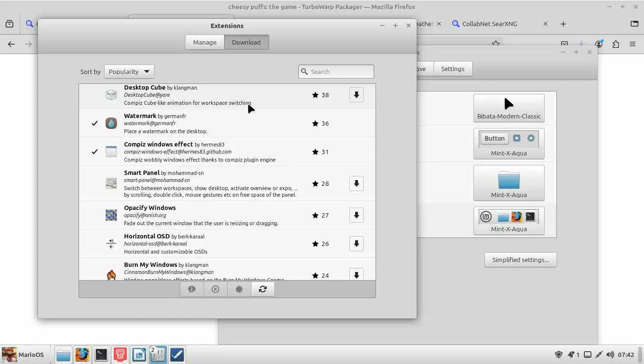The image size is (644, 364).
Task: Click the Firefox account icon
Action: (x=599, y=44)
